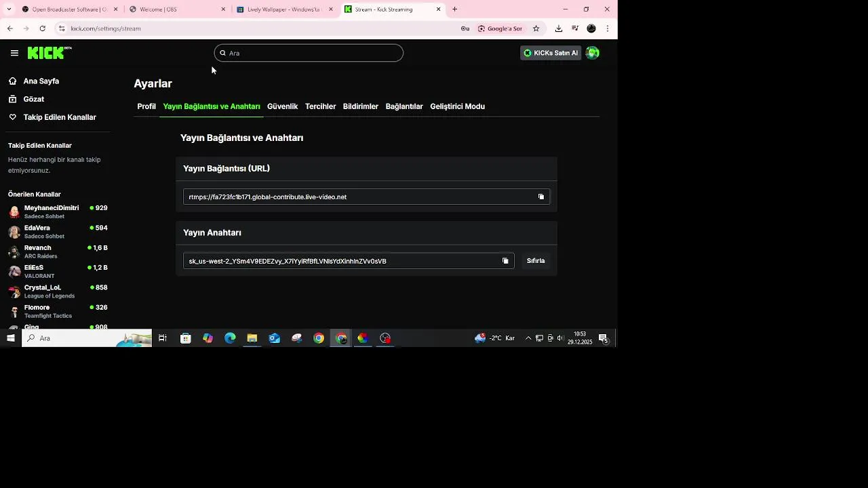The height and width of the screenshot is (488, 868).
Task: Switch to the Güvenlik tab
Action: coord(282,106)
